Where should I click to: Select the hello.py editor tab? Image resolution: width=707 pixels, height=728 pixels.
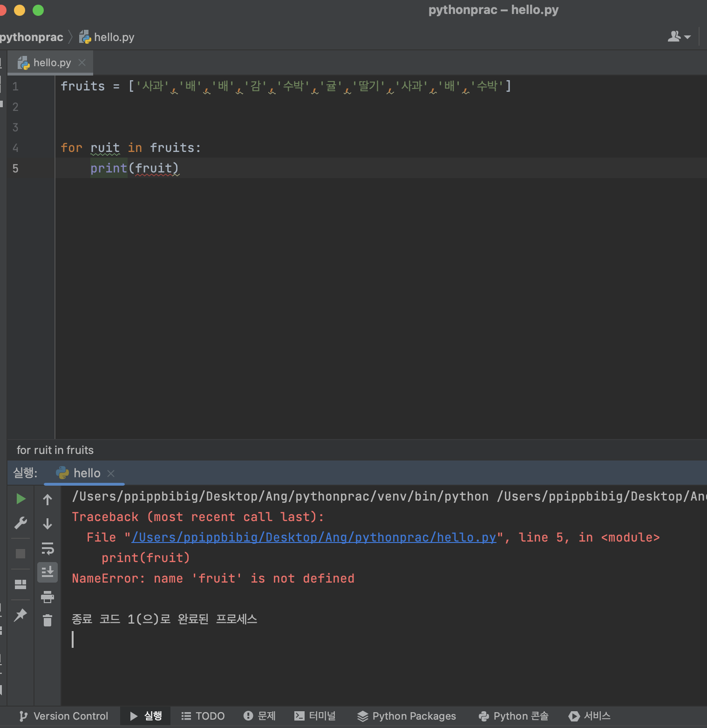[x=51, y=62]
